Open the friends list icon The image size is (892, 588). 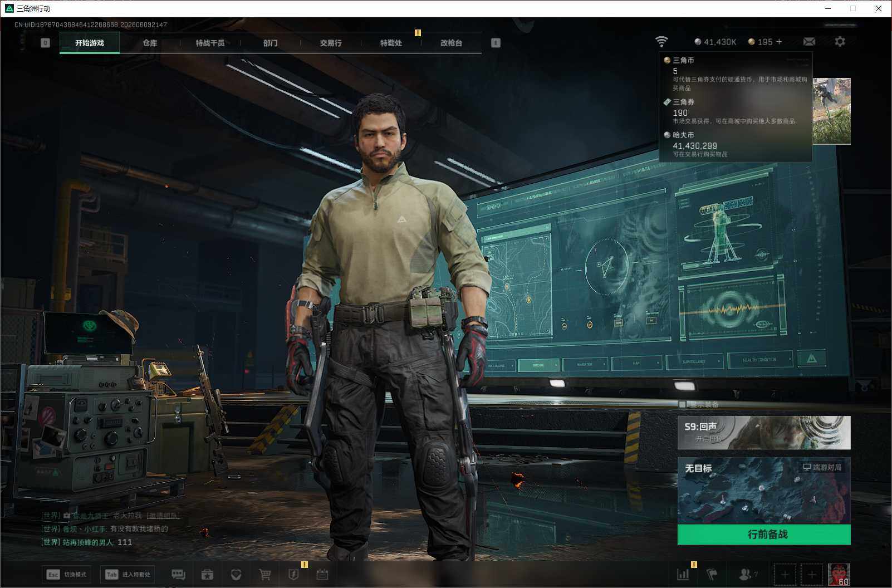(x=748, y=574)
